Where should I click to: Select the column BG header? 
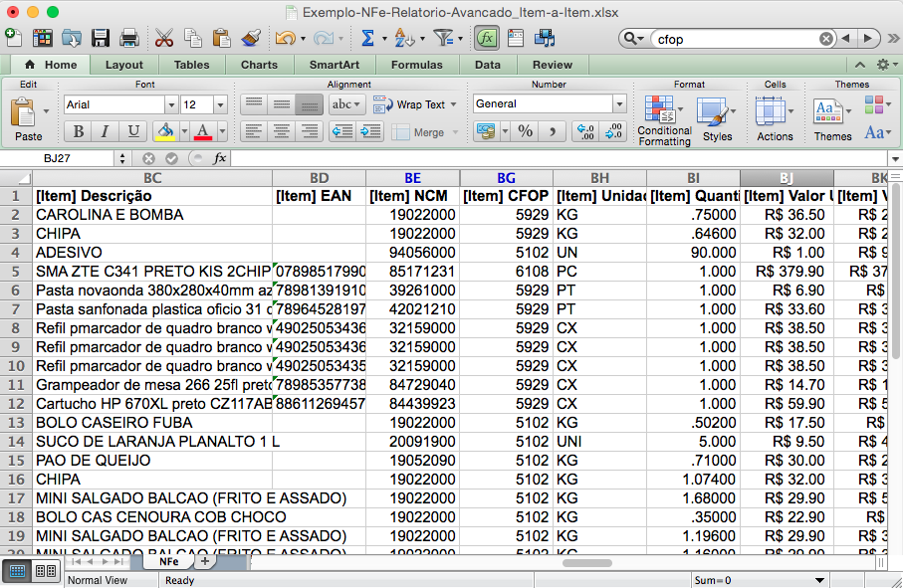pos(506,178)
